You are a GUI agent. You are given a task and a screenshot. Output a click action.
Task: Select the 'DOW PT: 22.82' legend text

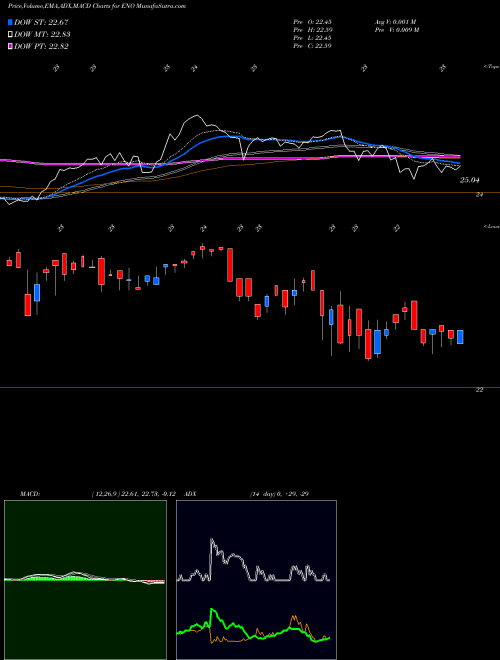pyautogui.click(x=41, y=46)
